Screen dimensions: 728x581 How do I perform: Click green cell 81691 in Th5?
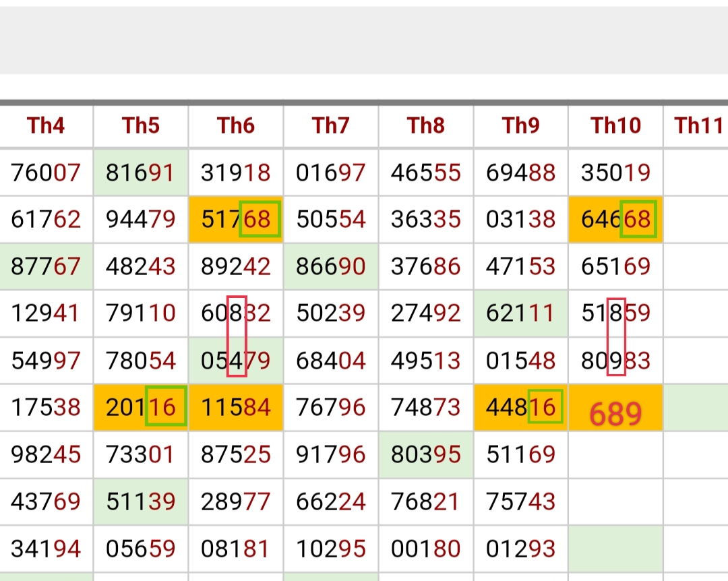point(141,173)
